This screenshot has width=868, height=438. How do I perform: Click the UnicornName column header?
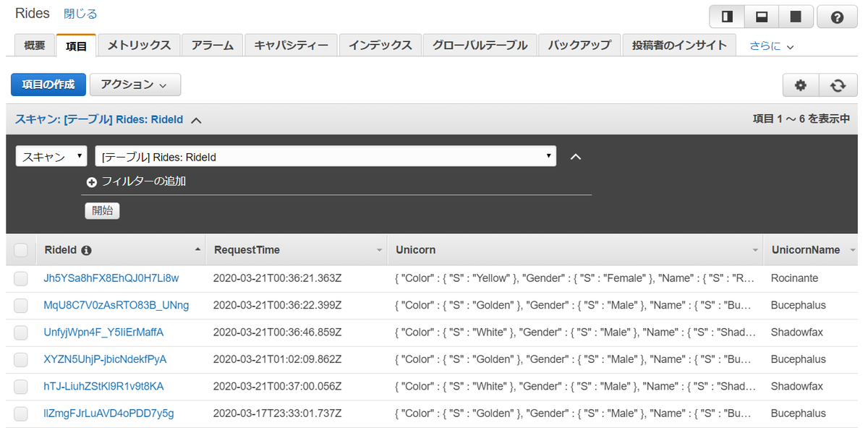(x=812, y=250)
